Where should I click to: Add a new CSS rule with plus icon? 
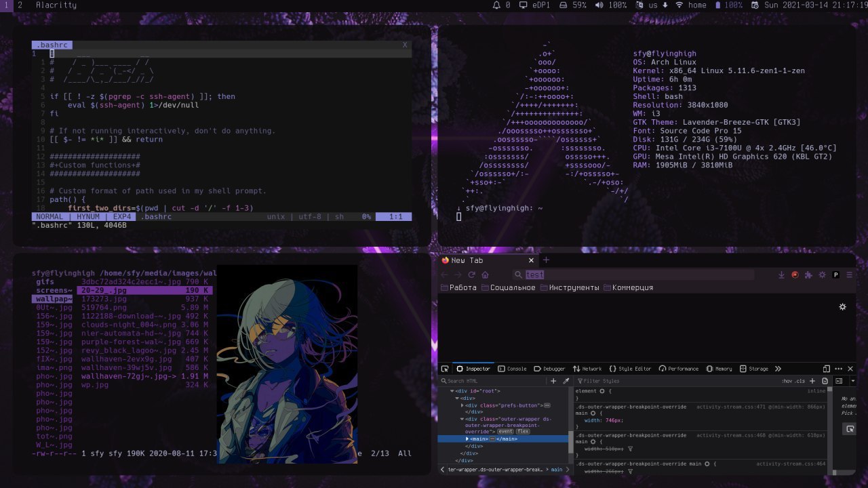812,381
